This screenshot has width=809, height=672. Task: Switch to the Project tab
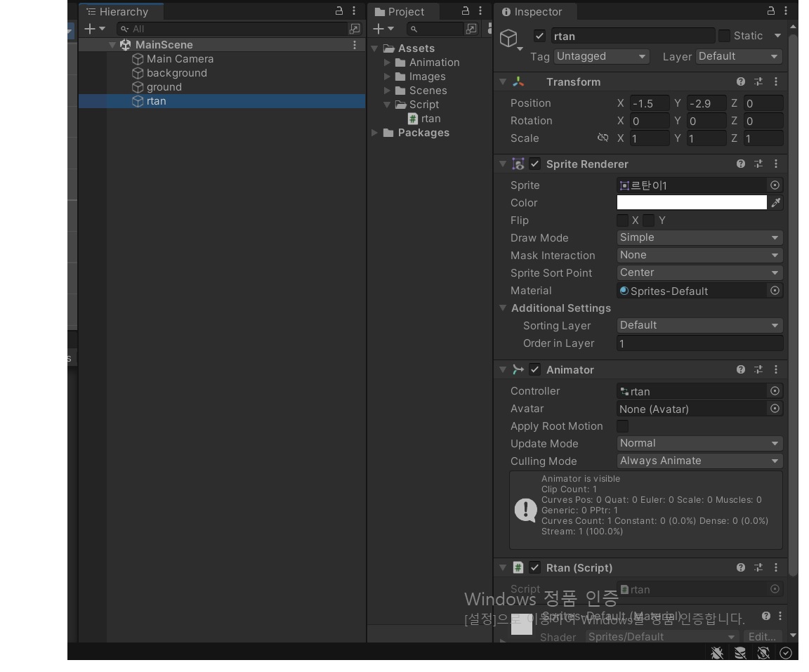tap(402, 11)
